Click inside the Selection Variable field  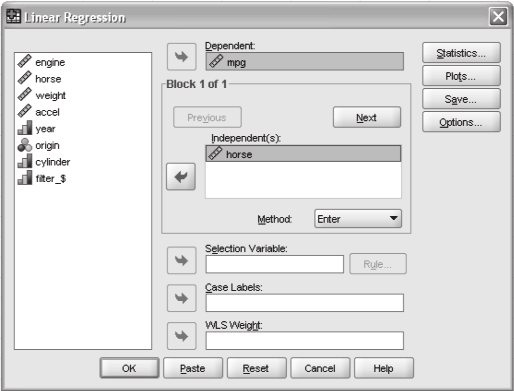click(x=275, y=264)
